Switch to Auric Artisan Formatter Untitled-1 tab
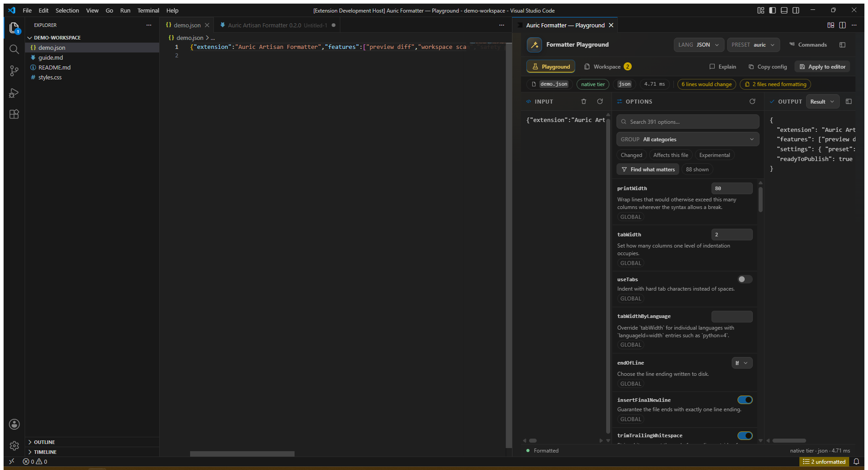868x470 pixels. tap(278, 25)
